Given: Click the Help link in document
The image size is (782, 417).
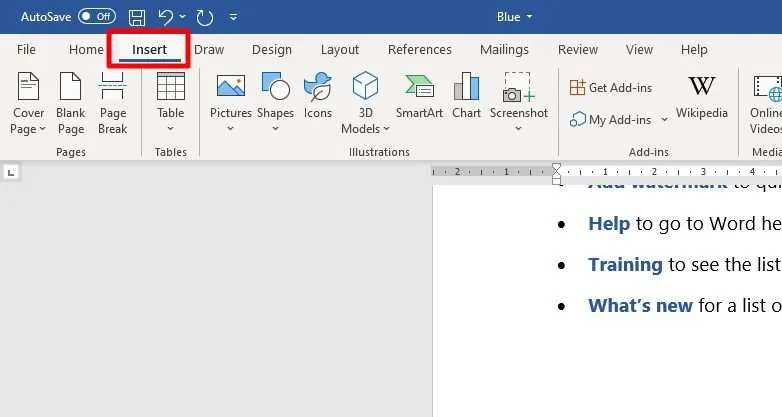Looking at the screenshot, I should coord(608,224).
